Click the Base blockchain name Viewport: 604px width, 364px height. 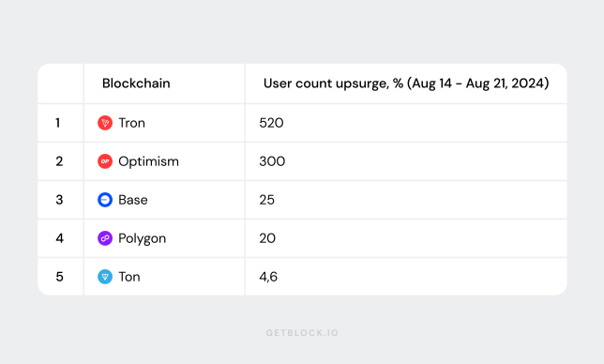coord(133,200)
